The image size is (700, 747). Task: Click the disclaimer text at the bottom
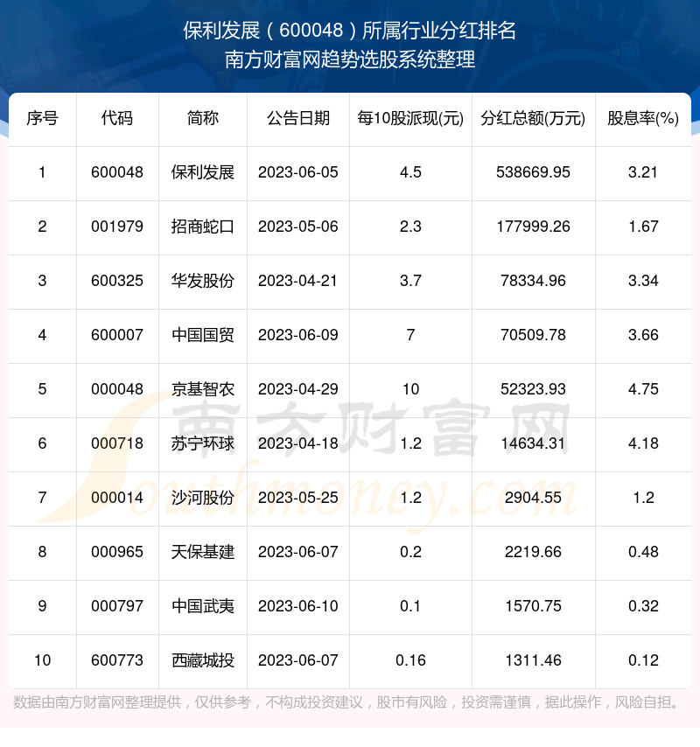(x=350, y=702)
